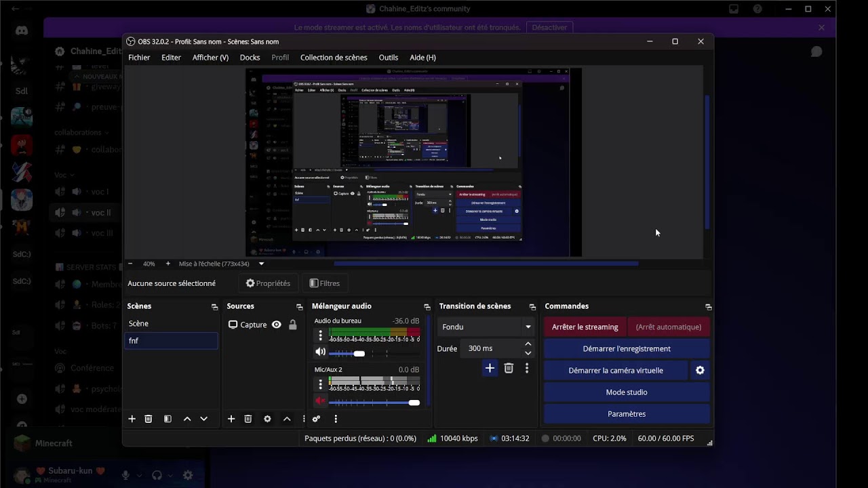Mute Audio du bureau speaker icon
The height and width of the screenshot is (488, 868).
pyautogui.click(x=320, y=352)
